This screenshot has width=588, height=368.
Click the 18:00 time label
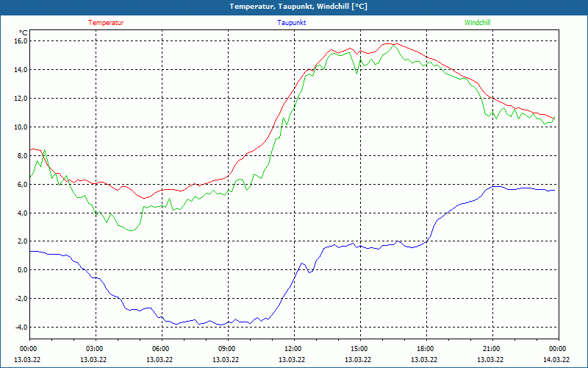[x=427, y=348]
